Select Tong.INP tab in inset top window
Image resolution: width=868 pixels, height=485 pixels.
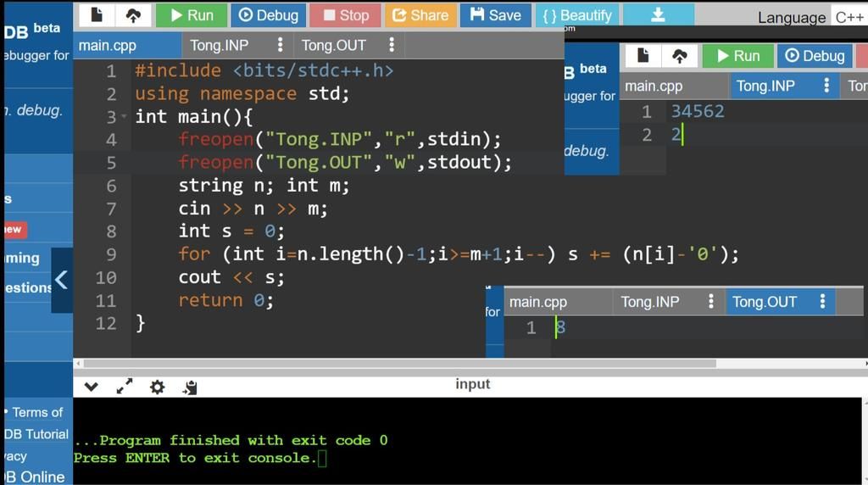tap(765, 86)
